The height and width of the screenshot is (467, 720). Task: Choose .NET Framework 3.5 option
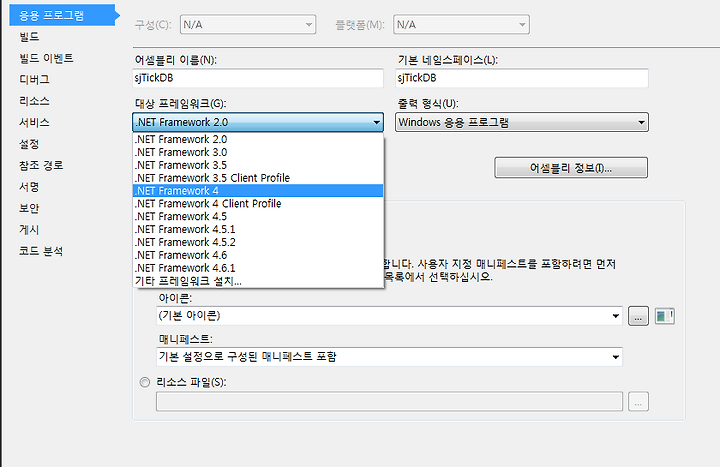coord(258,165)
